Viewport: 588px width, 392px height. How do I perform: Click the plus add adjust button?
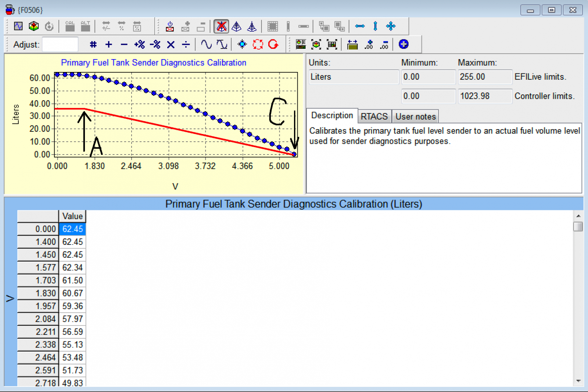109,44
